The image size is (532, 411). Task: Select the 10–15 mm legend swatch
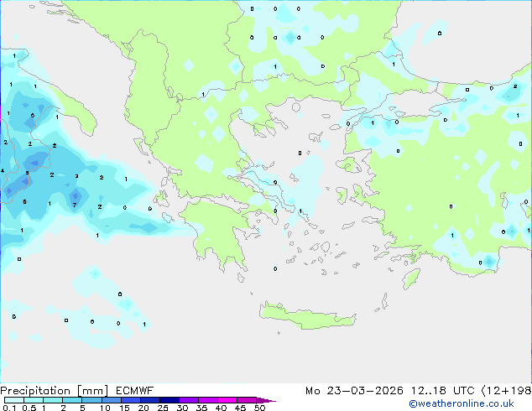112,400
